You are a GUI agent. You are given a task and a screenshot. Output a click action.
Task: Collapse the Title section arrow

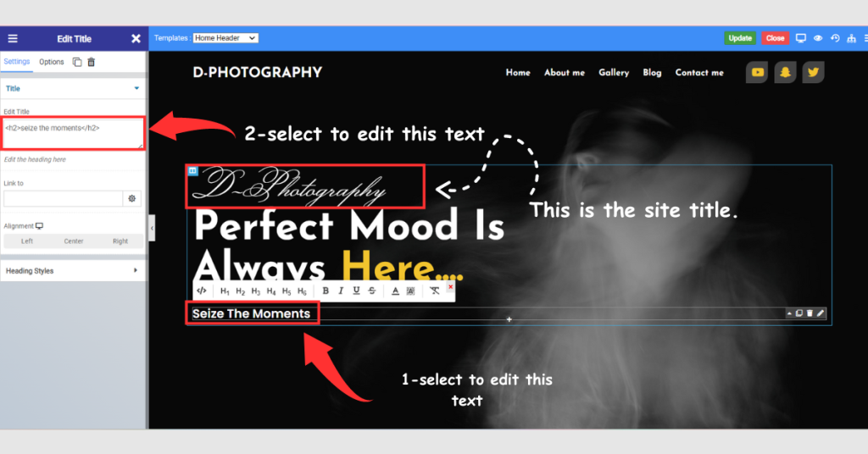pyautogui.click(x=136, y=88)
